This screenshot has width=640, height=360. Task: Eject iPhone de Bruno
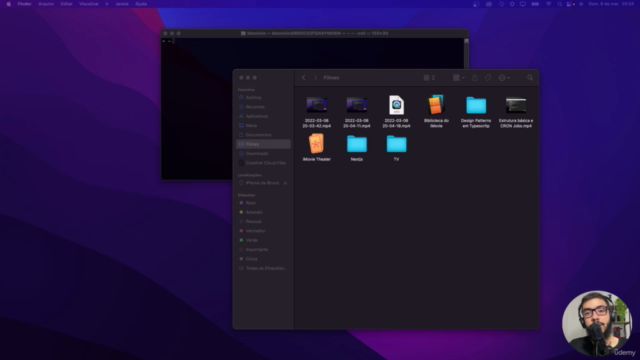(x=285, y=183)
